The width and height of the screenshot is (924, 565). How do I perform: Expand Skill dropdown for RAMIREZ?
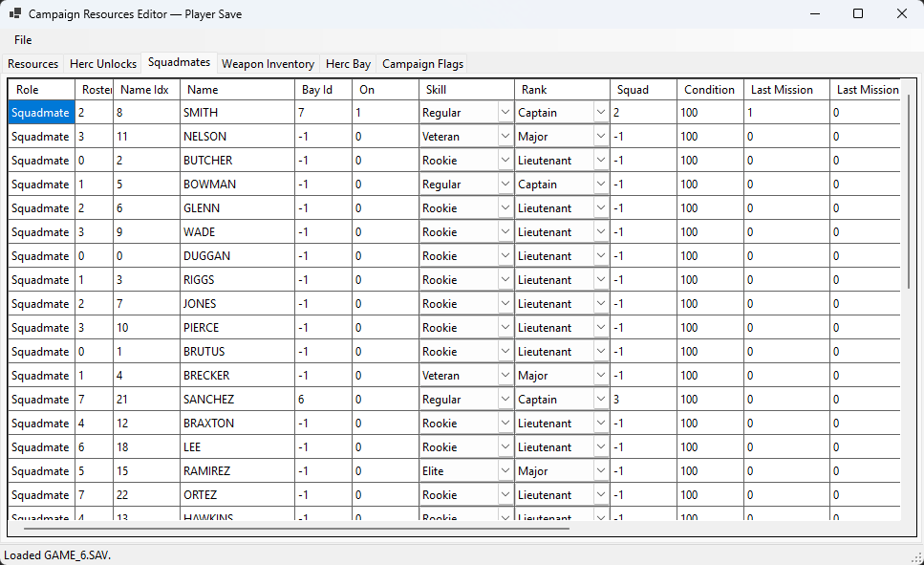click(505, 470)
